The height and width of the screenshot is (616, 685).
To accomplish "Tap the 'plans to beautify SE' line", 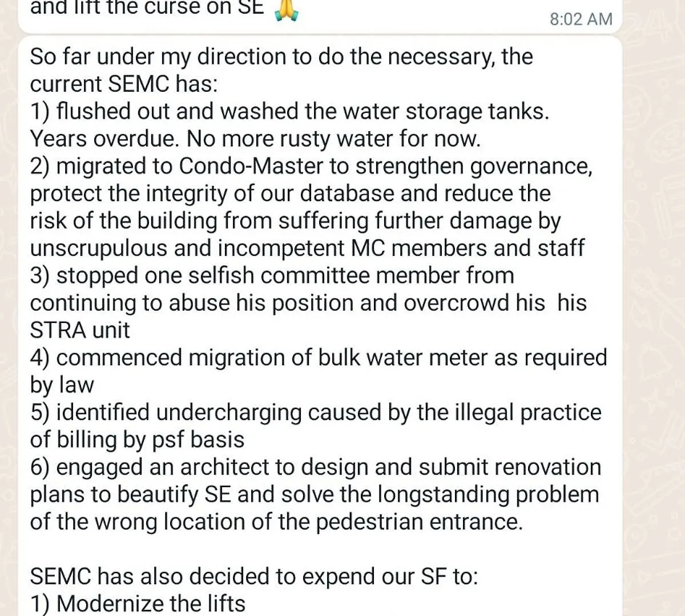I will pyautogui.click(x=315, y=495).
